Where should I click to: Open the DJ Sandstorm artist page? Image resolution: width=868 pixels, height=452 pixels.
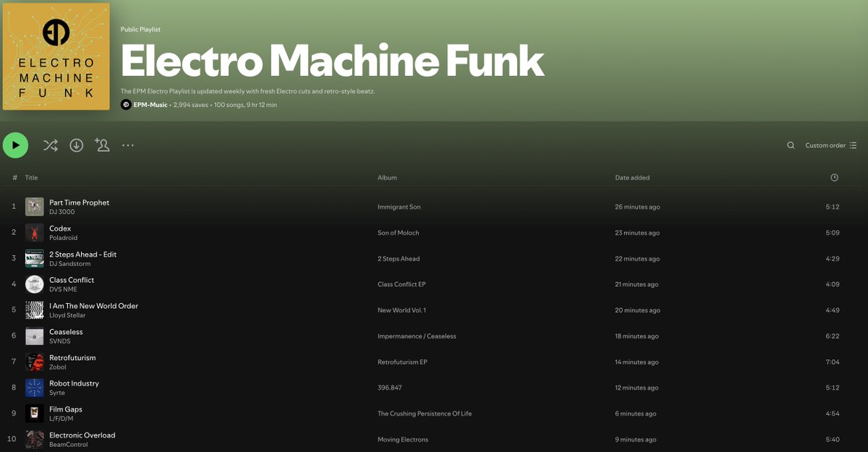tap(70, 264)
